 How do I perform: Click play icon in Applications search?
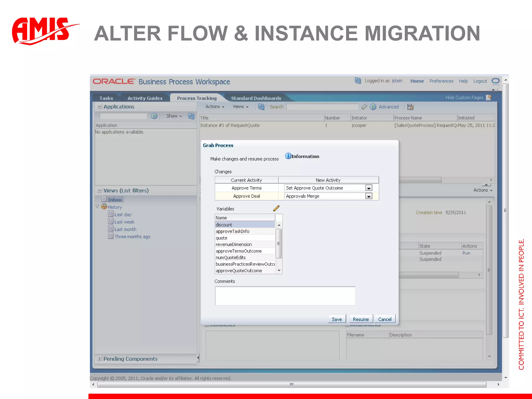(154, 116)
